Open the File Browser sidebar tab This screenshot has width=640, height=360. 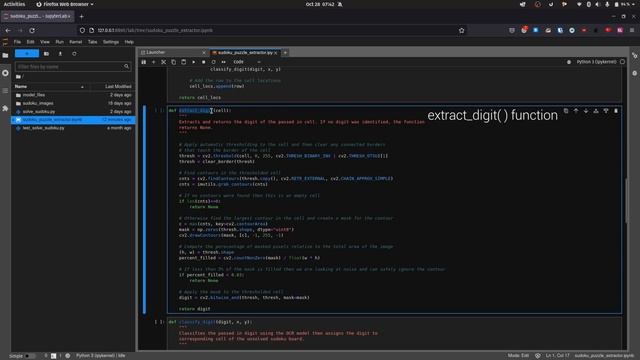click(x=5, y=55)
